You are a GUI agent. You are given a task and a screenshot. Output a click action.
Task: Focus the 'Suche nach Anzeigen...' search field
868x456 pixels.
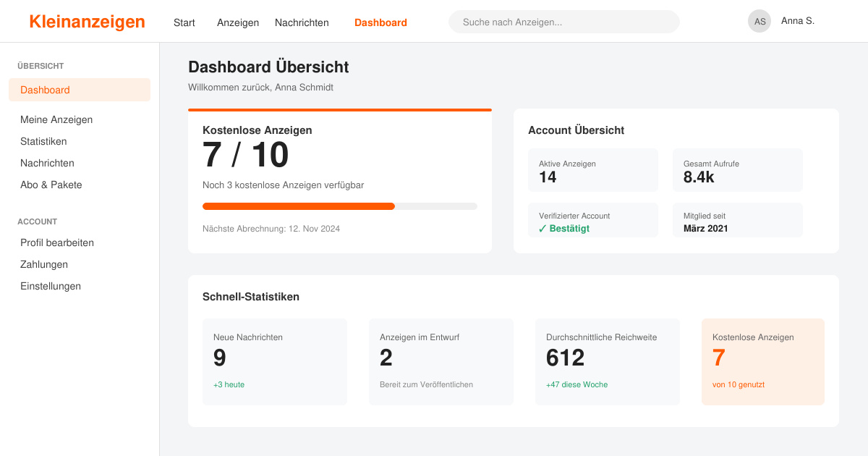[564, 22]
